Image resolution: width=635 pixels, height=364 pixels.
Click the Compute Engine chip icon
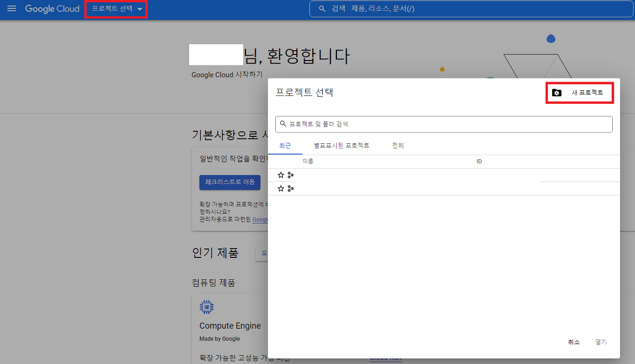click(206, 307)
